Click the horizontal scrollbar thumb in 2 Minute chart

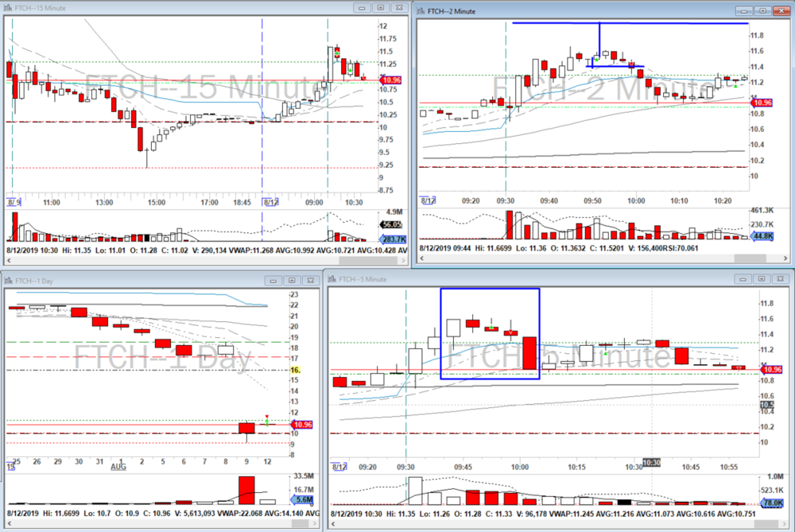745,258
